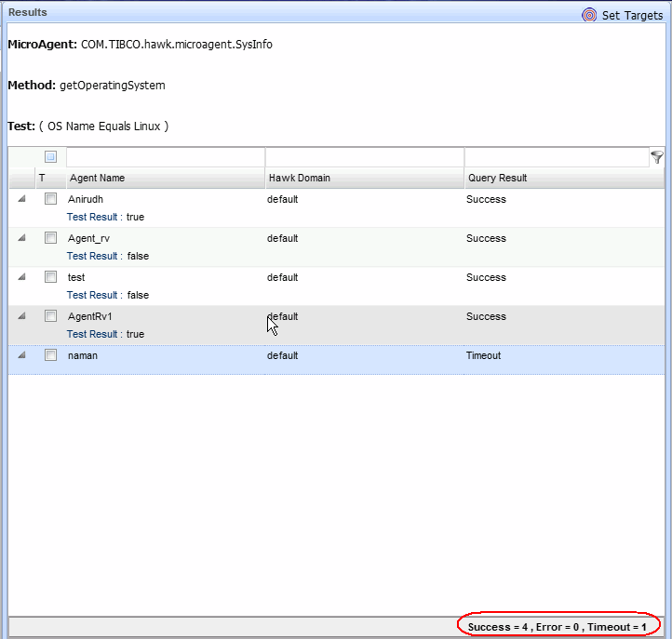Enable the AgentRv1 checkbox
This screenshot has height=639, width=672.
click(51, 316)
